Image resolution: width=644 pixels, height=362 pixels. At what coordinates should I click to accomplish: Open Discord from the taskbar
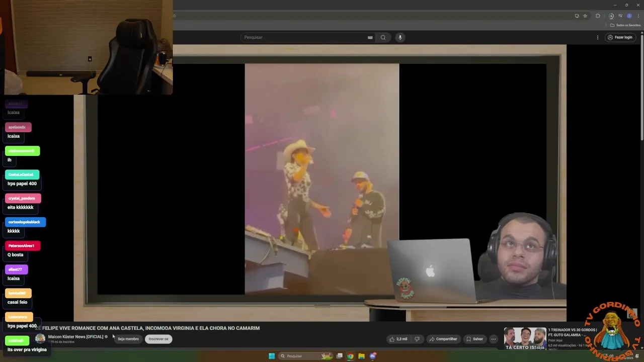373,356
